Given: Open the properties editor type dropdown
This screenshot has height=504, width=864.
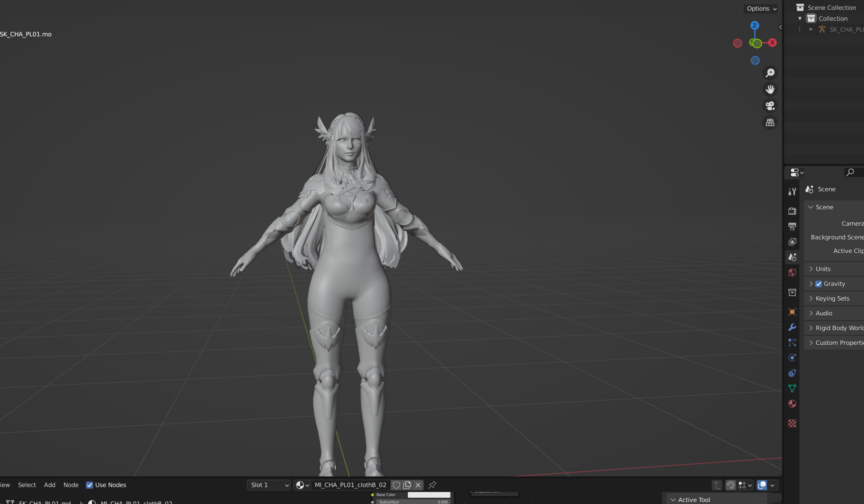Looking at the screenshot, I should pos(797,173).
